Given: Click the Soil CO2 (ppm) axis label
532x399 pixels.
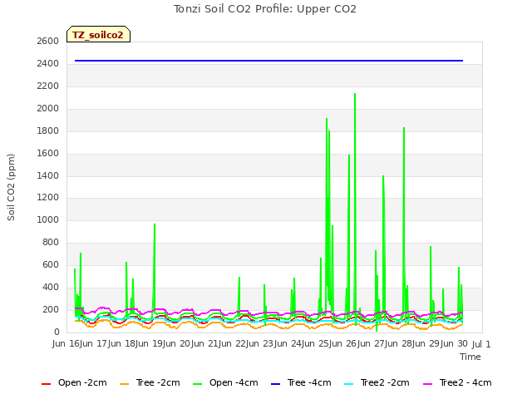Looking at the screenshot, I should (11, 187).
